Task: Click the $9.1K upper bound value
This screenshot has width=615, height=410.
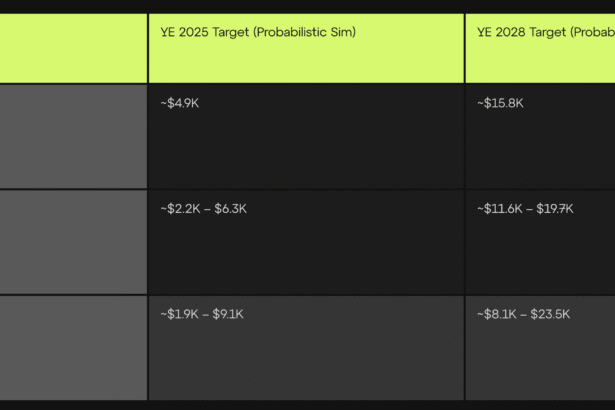Action: (x=227, y=314)
